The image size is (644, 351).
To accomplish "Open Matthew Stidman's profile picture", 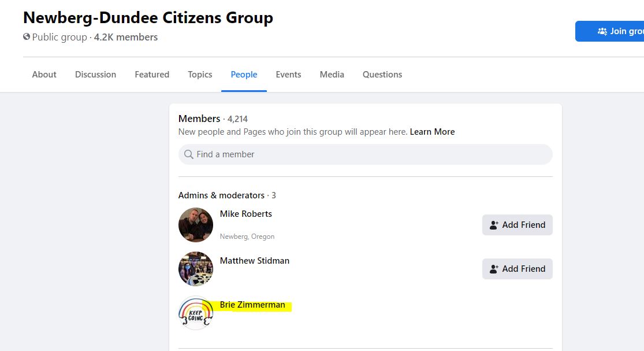I will [196, 269].
